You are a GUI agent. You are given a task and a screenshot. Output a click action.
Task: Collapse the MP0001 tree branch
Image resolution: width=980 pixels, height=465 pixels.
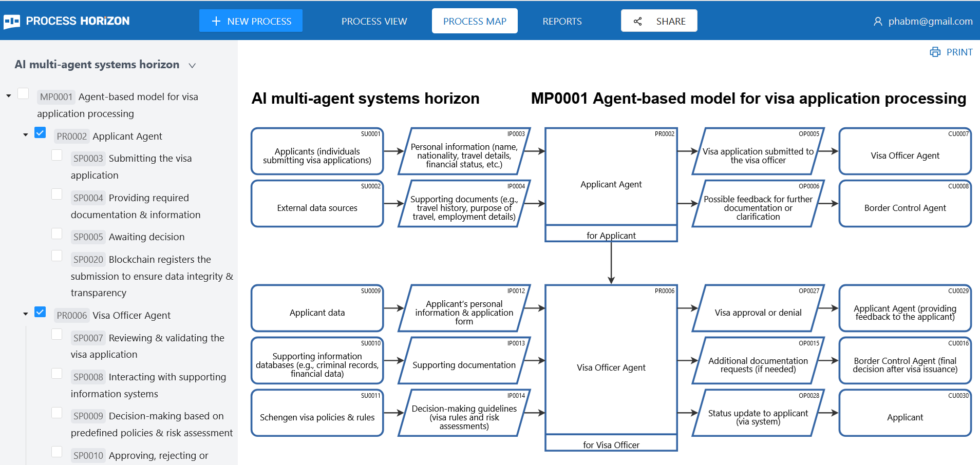click(8, 95)
